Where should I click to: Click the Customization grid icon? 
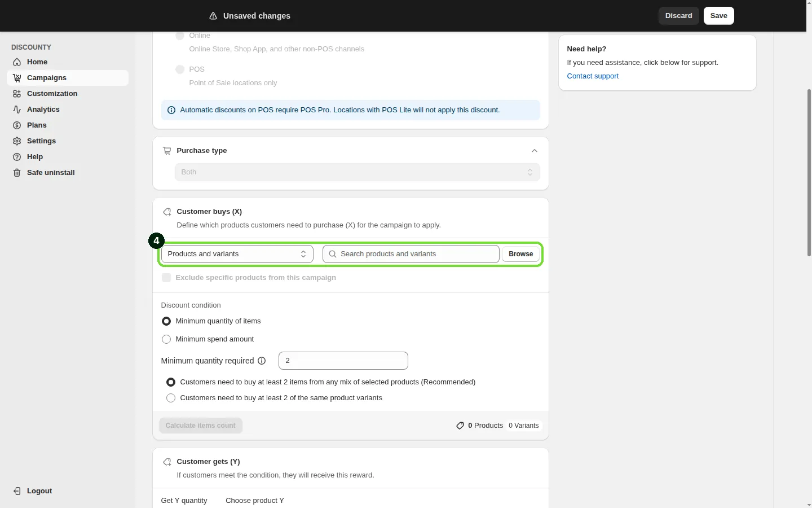[x=17, y=94]
